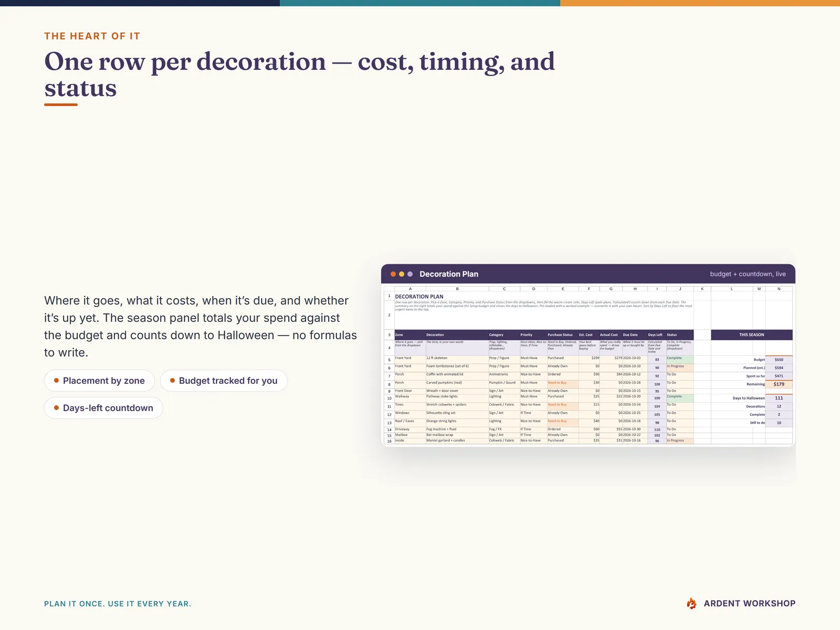Select column N header in the spreadsheet
This screenshot has height=630, width=840.
coord(779,289)
